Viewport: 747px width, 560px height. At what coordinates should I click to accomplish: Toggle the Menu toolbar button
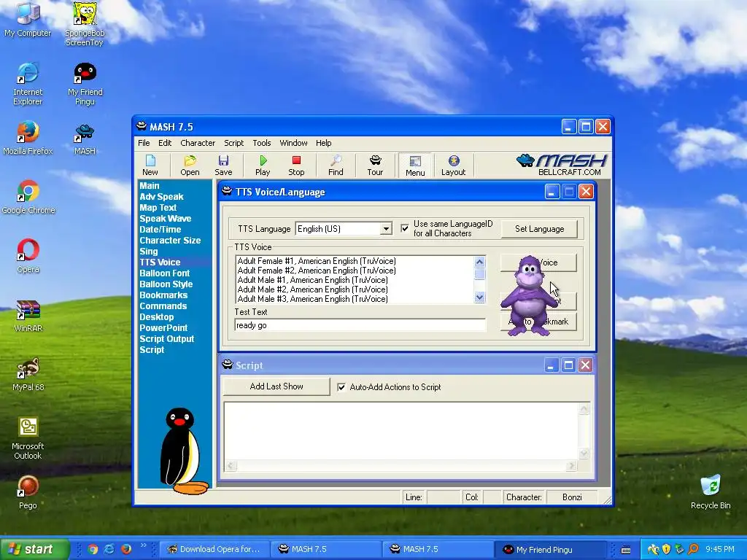415,166
